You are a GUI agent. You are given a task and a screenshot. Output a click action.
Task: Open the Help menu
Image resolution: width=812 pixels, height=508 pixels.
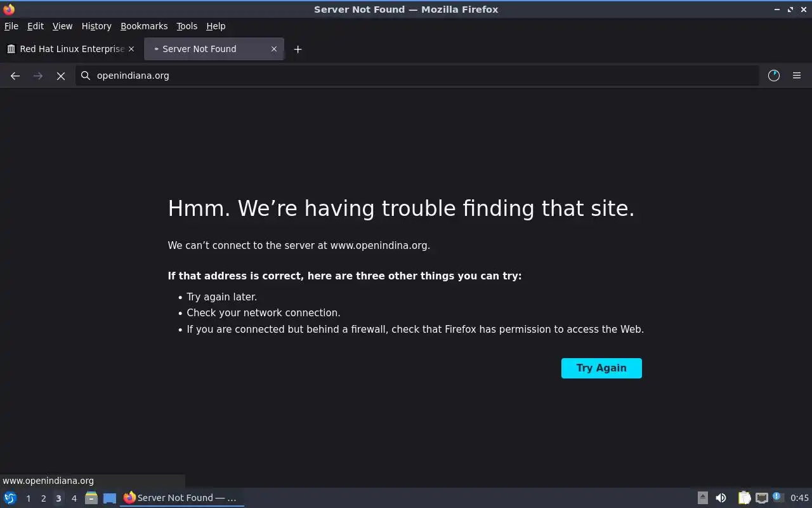tap(216, 26)
